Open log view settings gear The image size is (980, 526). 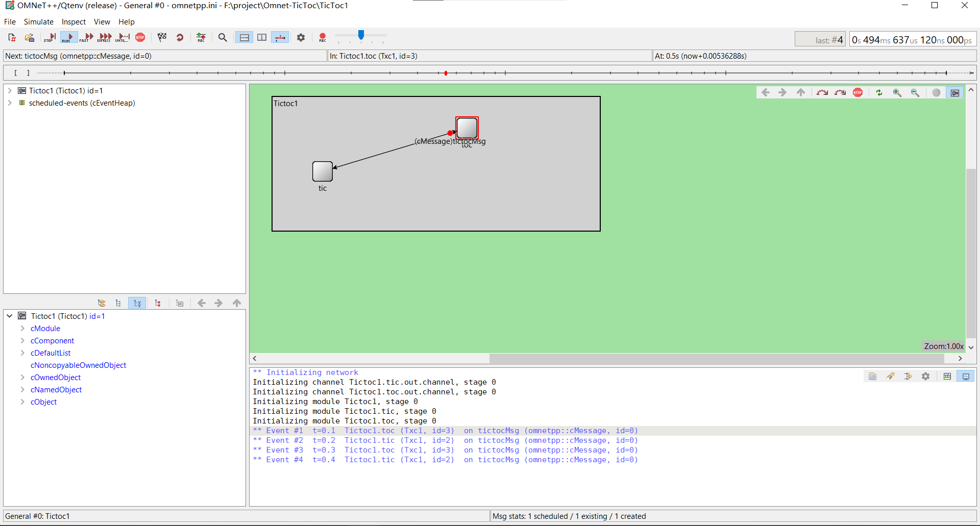click(x=926, y=377)
